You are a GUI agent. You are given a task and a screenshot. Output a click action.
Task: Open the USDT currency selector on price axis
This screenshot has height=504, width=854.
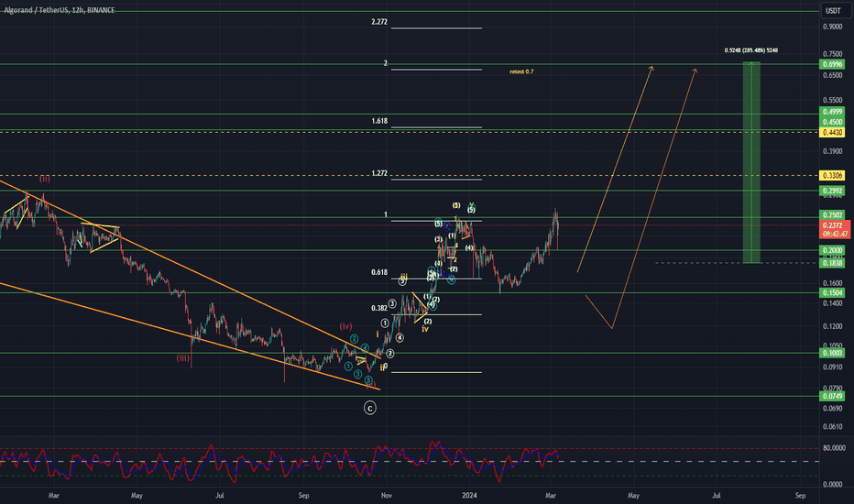click(833, 11)
